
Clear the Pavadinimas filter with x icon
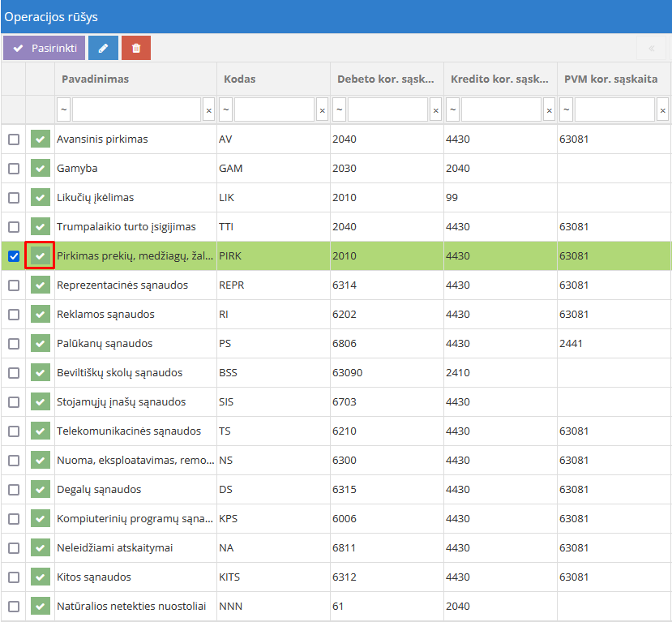pyautogui.click(x=208, y=109)
